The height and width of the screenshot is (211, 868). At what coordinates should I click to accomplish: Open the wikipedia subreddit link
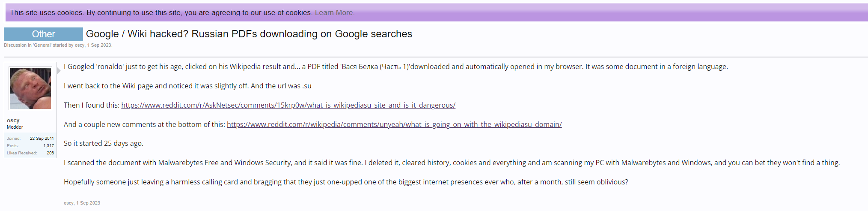pyautogui.click(x=394, y=124)
